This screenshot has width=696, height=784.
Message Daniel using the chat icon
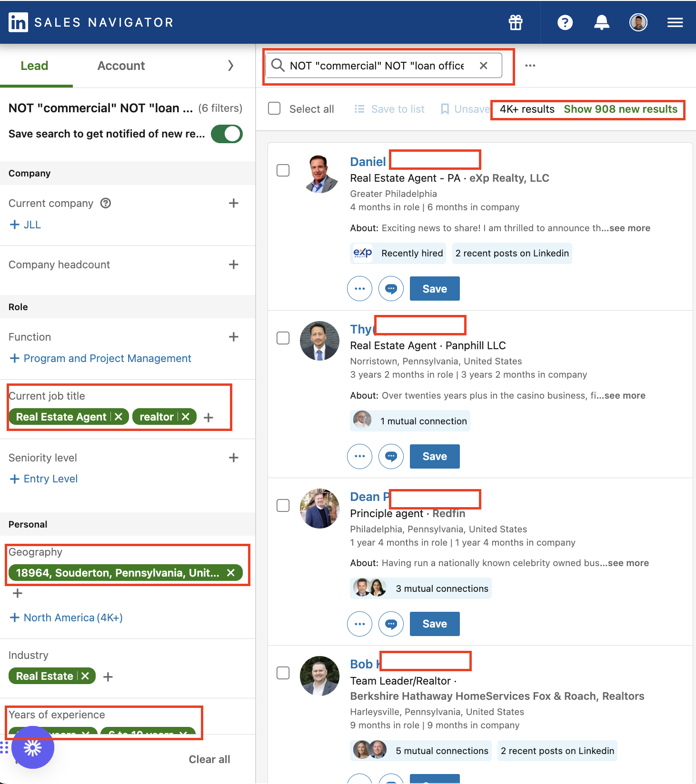pyautogui.click(x=391, y=289)
